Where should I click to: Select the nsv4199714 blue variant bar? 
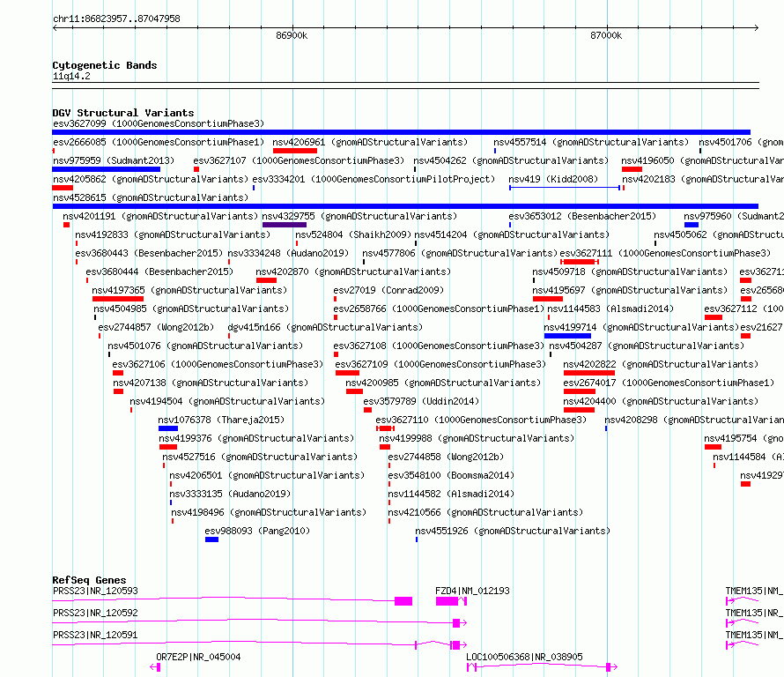click(x=567, y=336)
